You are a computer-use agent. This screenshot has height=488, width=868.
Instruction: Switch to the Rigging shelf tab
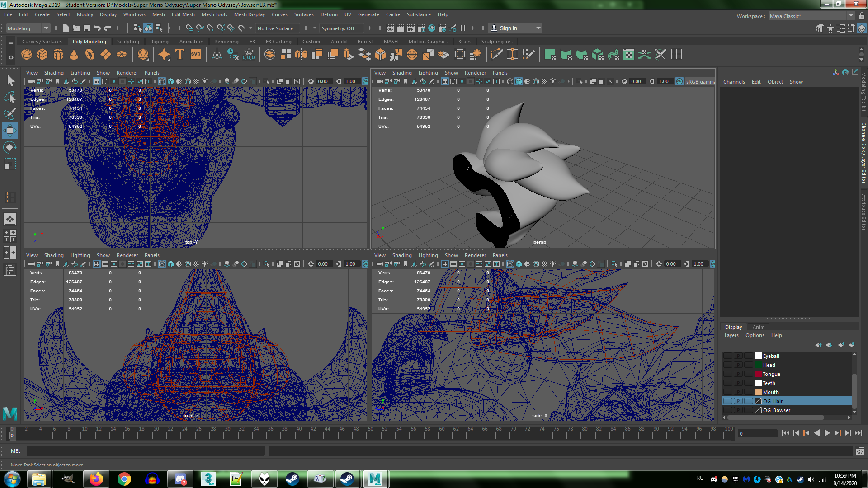159,42
